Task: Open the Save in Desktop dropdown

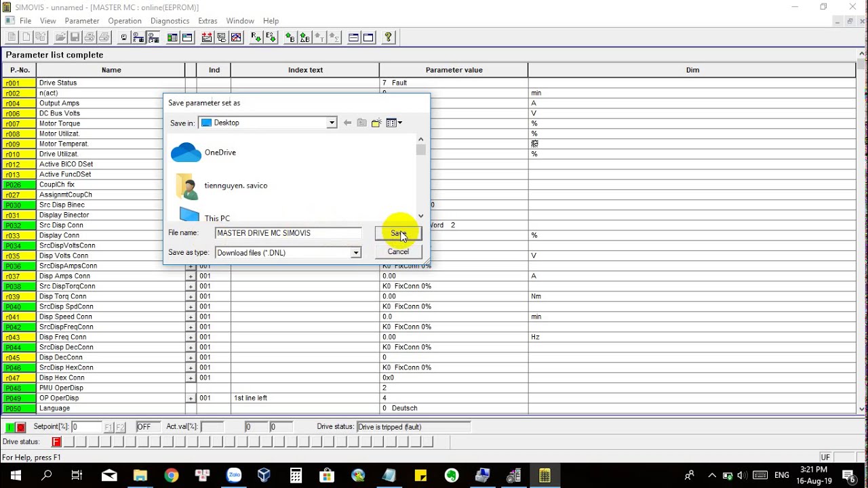Action: [332, 123]
